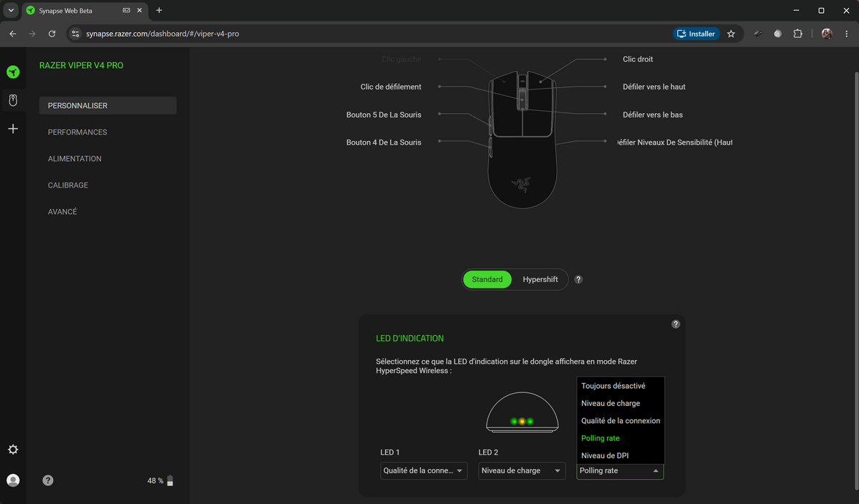Close the Synapse Web Beta tab
Image resolution: width=859 pixels, height=504 pixels.
(140, 11)
